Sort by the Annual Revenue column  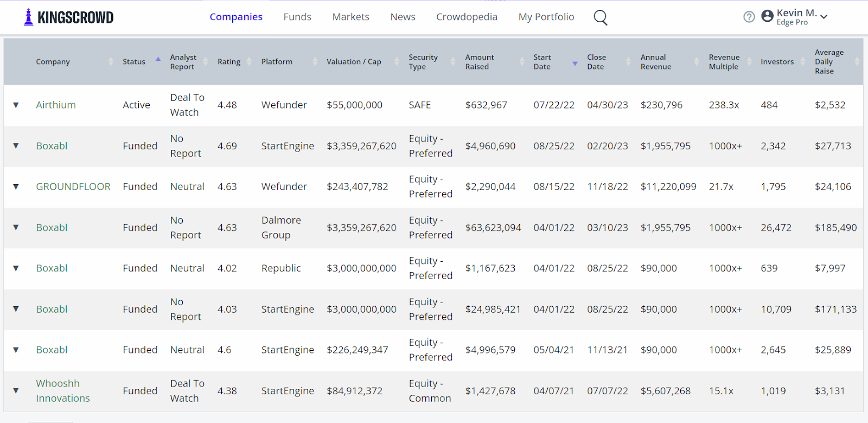click(656, 62)
